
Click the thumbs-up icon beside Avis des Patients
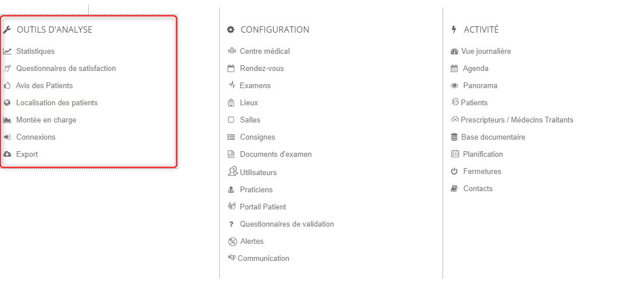pyautogui.click(x=7, y=86)
